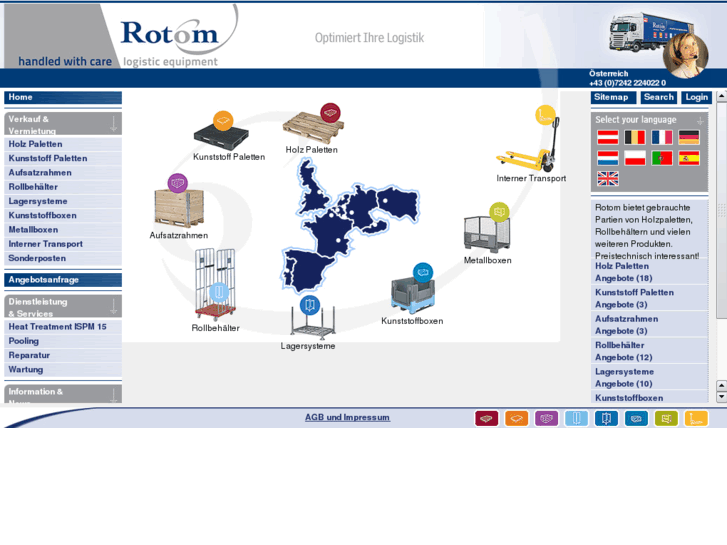Image resolution: width=727 pixels, height=545 pixels.
Task: Open the AGB und Impressum link
Action: pos(347,417)
